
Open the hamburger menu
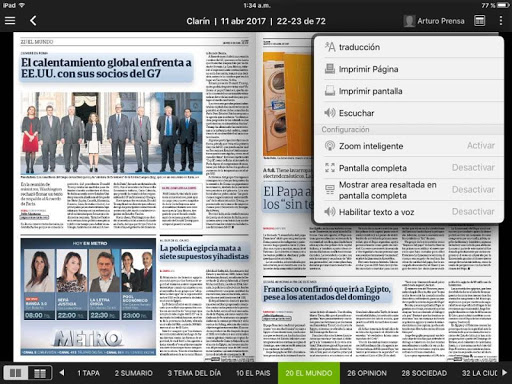click(10, 21)
